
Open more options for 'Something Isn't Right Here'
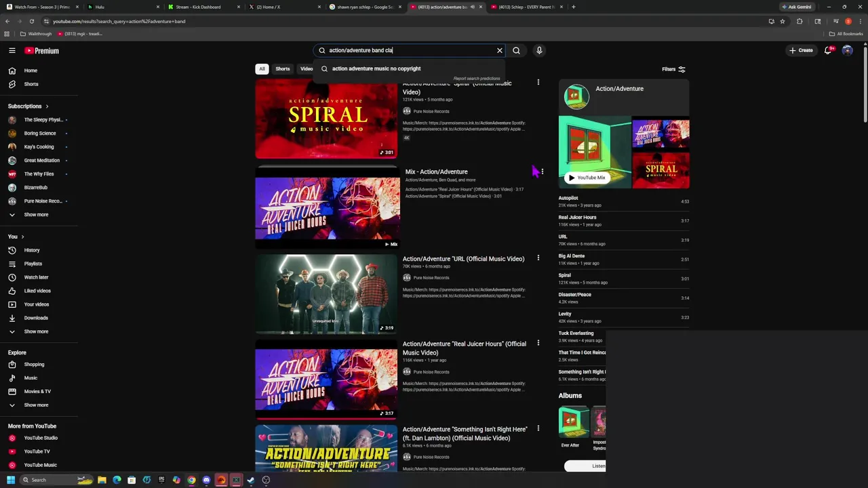tap(538, 428)
